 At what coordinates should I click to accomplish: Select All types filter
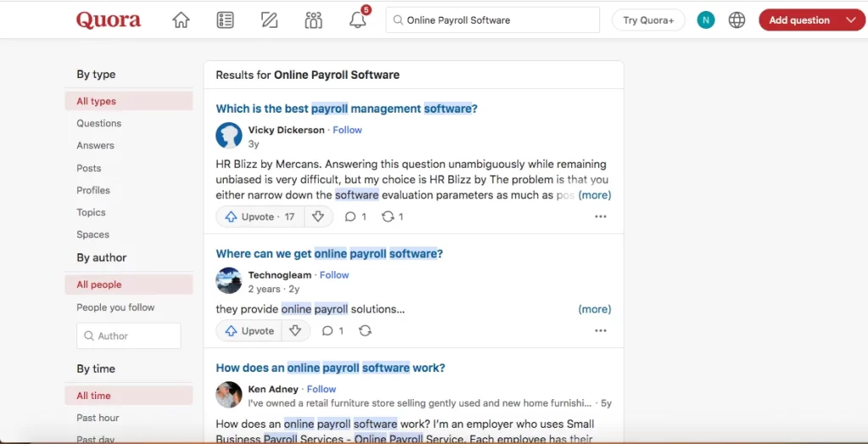pyautogui.click(x=129, y=102)
